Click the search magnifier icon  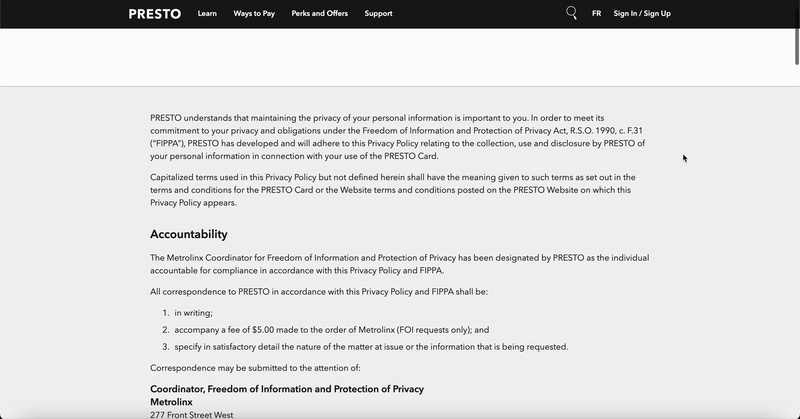click(x=571, y=13)
